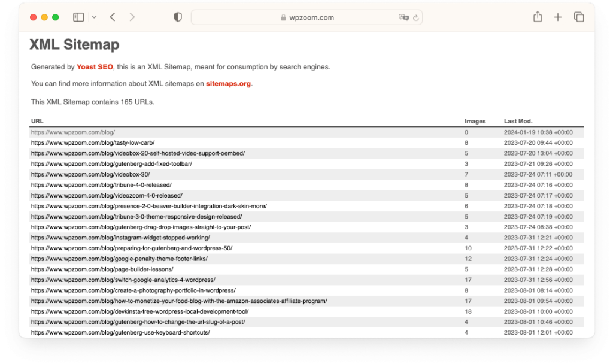Open the preparing-for-gutenberg-and-wordpress-50 URL
613x364 pixels.
[132, 248]
